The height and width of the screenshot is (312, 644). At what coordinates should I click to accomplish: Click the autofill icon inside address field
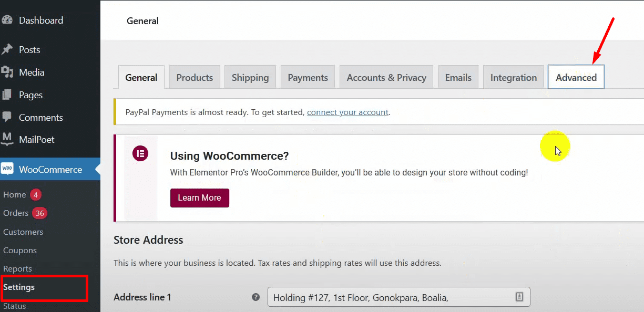(519, 297)
